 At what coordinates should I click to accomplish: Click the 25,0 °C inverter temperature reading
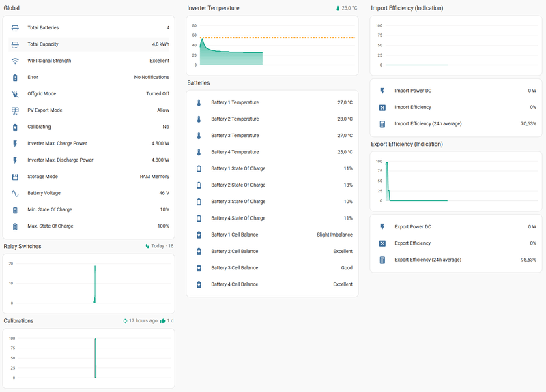(349, 8)
